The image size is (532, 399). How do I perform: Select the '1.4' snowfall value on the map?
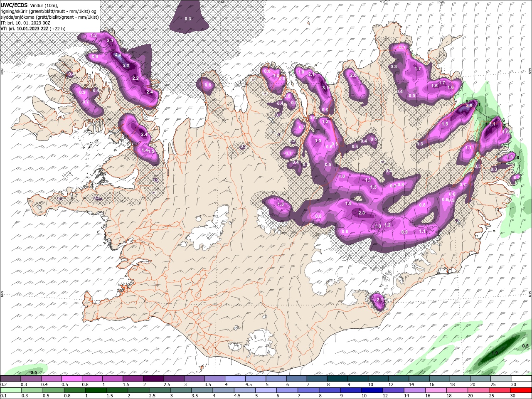coord(145,150)
